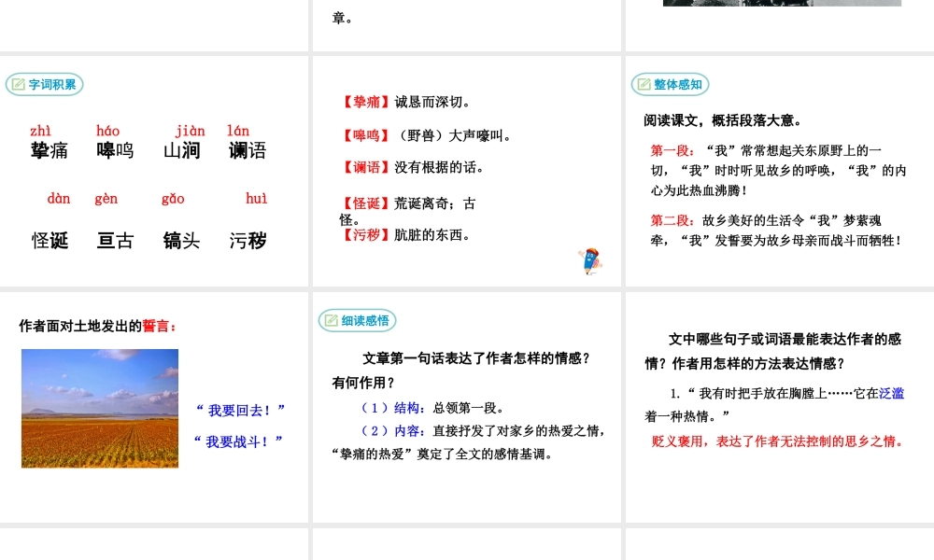Screen dimensions: 934x560
Task: Click the word 山涧 in vocabulary list
Action: pyautogui.click(x=182, y=150)
